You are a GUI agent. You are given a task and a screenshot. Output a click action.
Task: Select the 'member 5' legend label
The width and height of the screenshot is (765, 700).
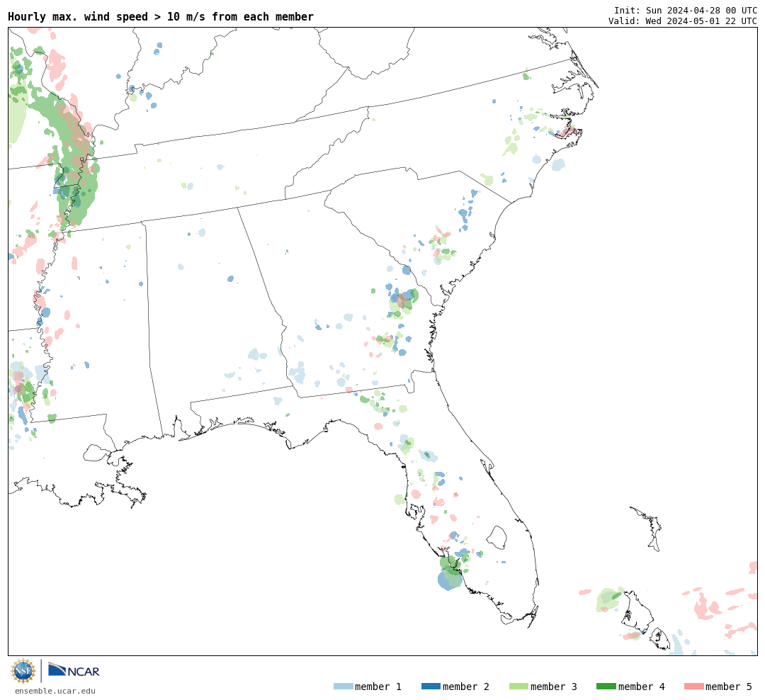point(729,687)
